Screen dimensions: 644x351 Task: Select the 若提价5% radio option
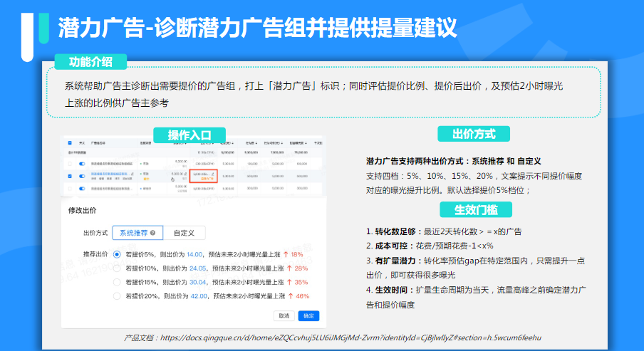click(x=117, y=254)
